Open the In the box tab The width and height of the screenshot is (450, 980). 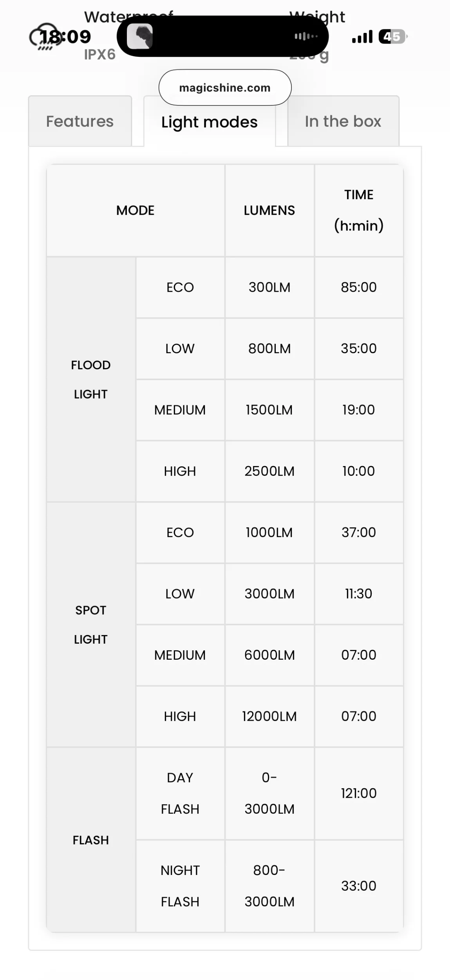343,121
